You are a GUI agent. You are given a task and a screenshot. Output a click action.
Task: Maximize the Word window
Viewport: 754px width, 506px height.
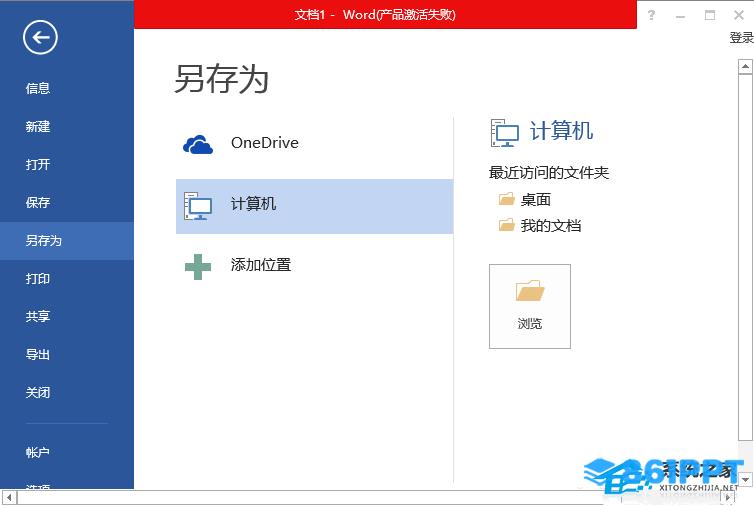(710, 15)
